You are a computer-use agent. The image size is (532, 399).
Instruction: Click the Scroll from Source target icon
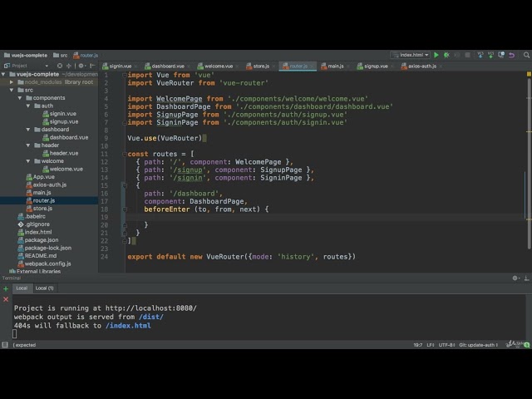[x=60, y=66]
